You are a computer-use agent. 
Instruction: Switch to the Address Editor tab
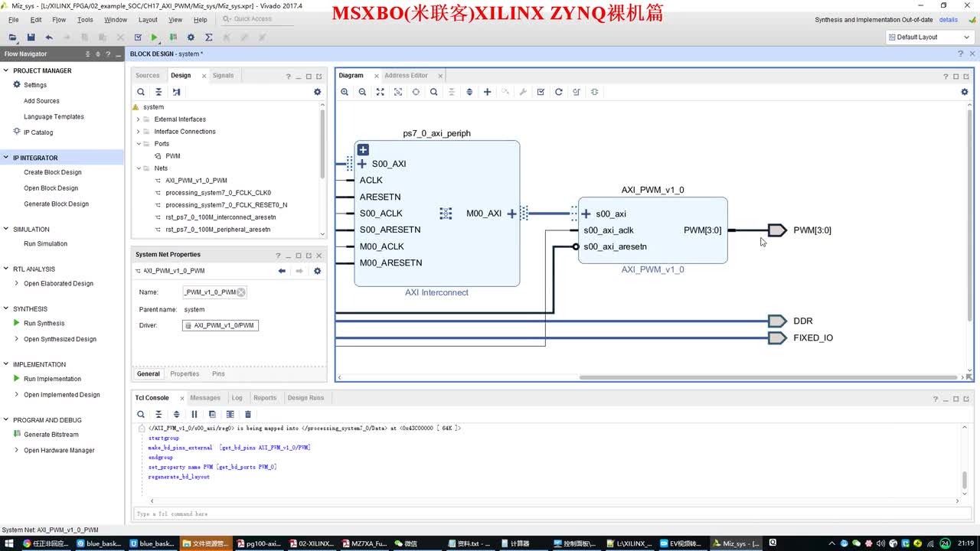(406, 75)
